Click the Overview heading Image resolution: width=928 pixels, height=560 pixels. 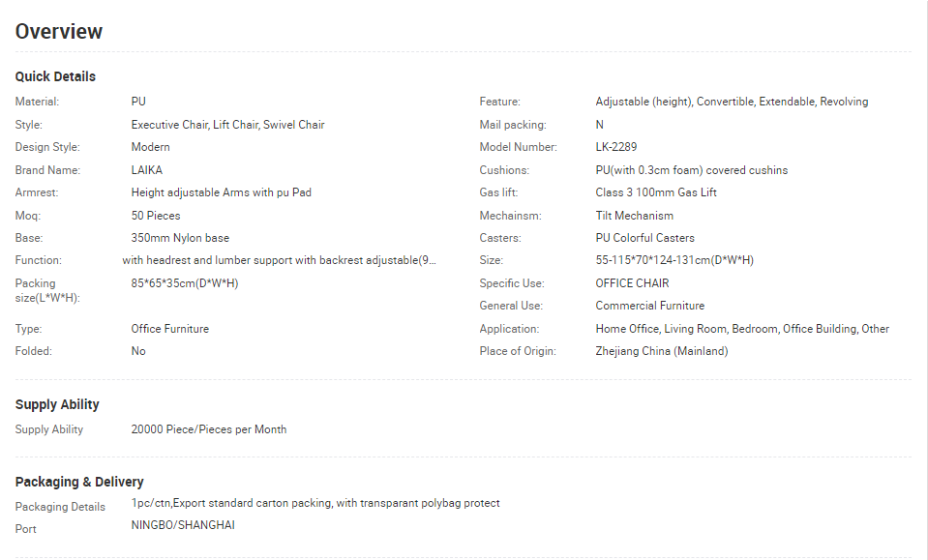point(59,31)
